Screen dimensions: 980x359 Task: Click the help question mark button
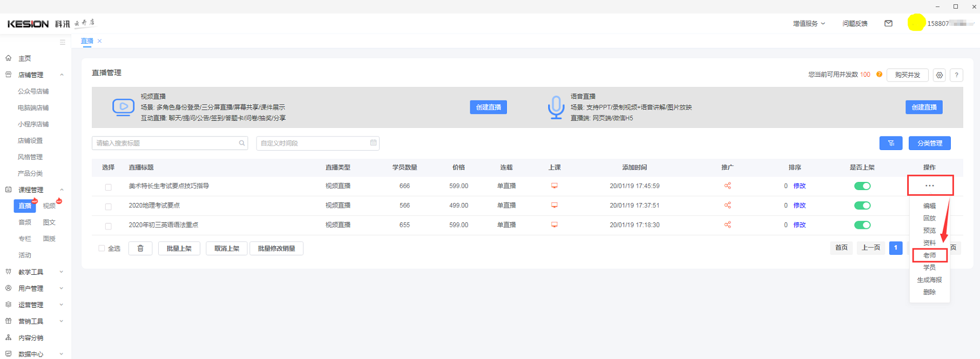coord(956,75)
